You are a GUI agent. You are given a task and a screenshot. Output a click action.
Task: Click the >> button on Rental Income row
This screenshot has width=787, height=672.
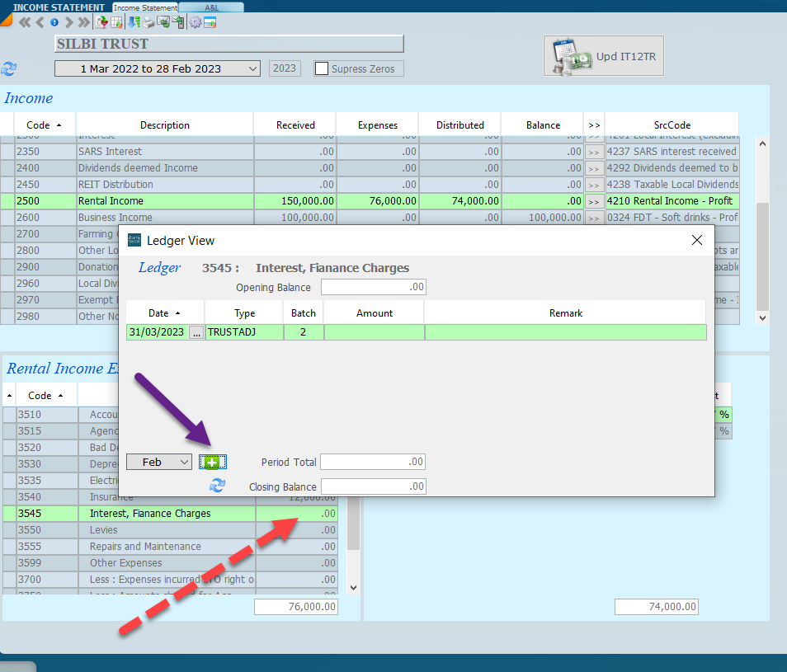pyautogui.click(x=594, y=201)
